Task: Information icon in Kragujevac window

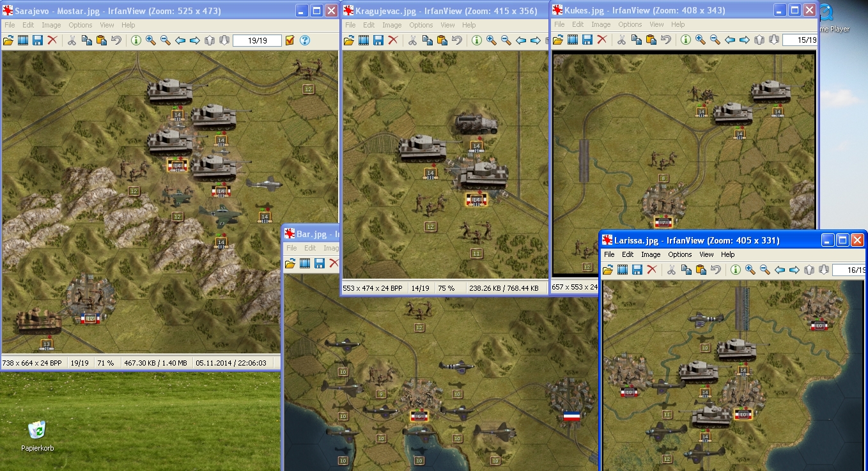Action: click(x=477, y=40)
